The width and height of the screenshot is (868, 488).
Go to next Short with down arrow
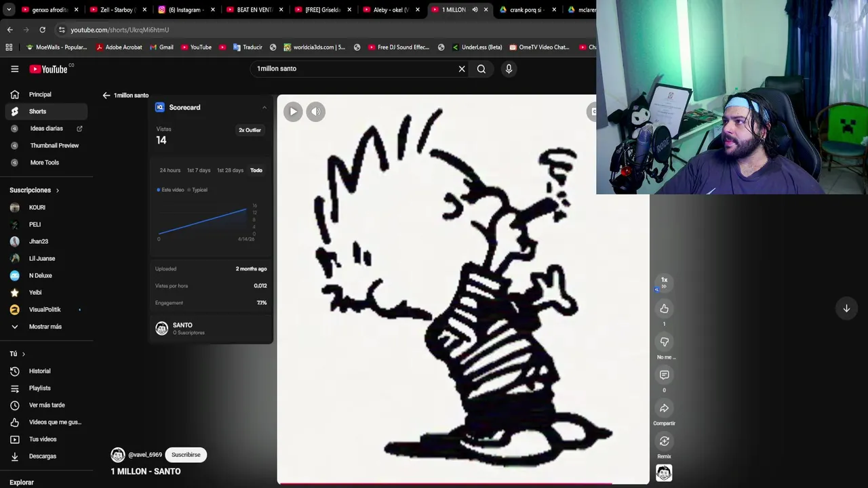846,308
